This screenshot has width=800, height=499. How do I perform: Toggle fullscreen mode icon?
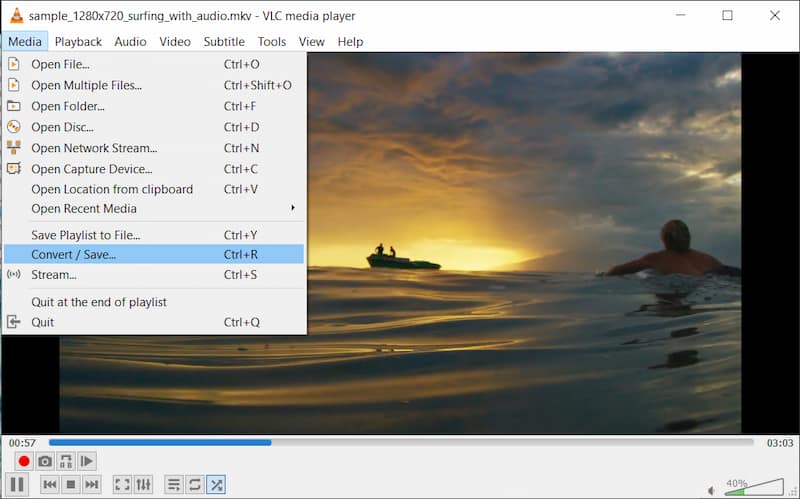click(122, 484)
